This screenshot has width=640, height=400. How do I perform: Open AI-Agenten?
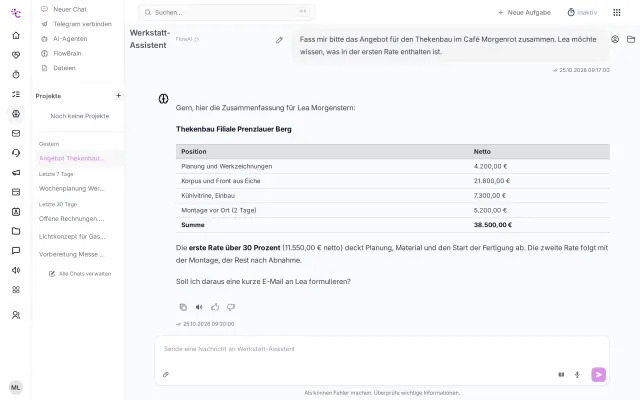click(x=64, y=38)
